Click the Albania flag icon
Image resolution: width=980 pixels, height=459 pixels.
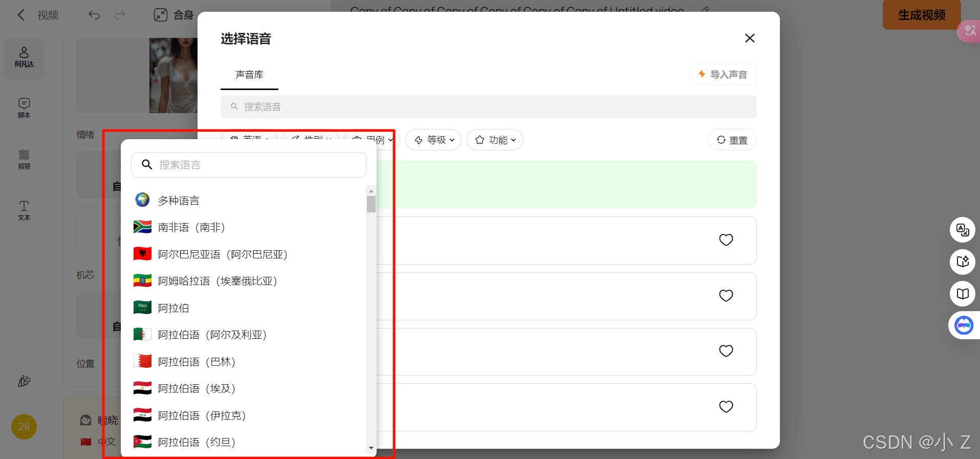pos(142,253)
